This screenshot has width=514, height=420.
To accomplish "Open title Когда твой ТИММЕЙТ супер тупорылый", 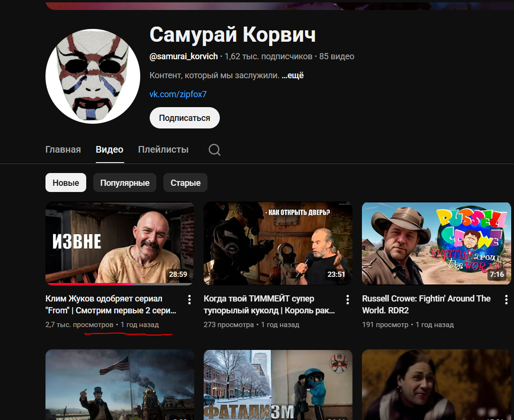I will pos(269,304).
